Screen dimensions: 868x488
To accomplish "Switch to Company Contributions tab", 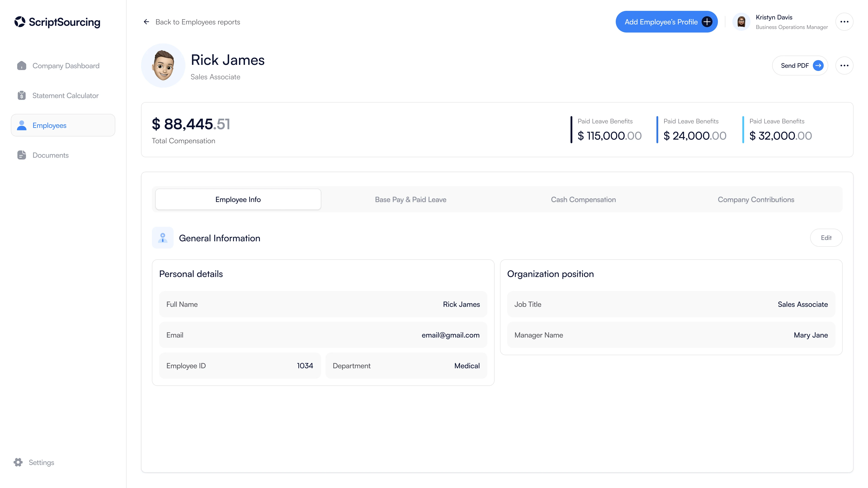I will click(756, 199).
